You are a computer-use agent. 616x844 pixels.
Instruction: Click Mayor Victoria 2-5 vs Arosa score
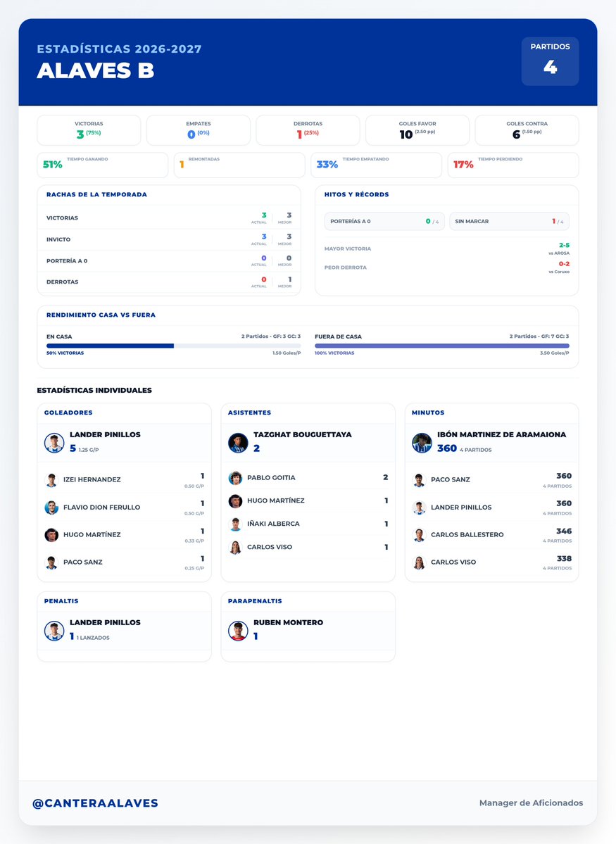564,246
